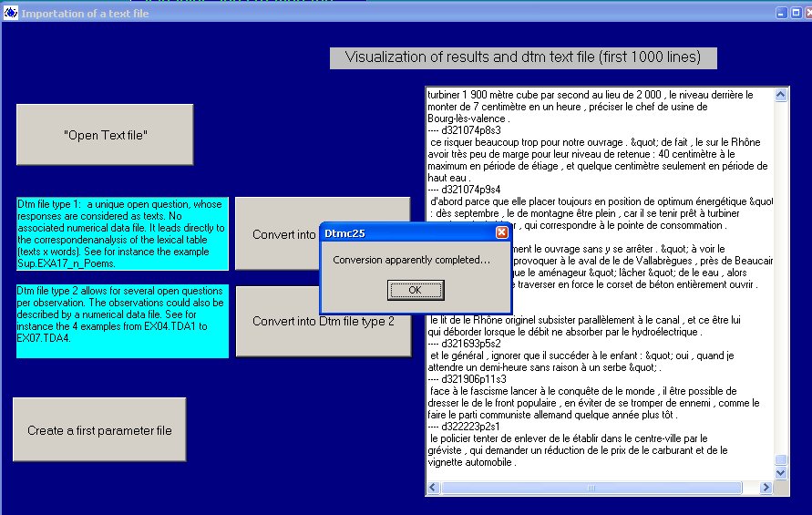
Task: Click the horizontal scroll right arrow
Action: point(766,488)
